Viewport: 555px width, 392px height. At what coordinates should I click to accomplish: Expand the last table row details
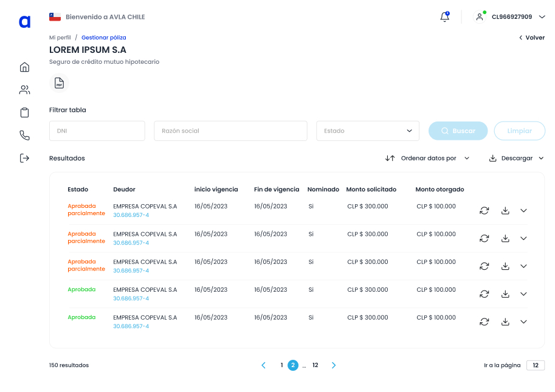pos(523,322)
